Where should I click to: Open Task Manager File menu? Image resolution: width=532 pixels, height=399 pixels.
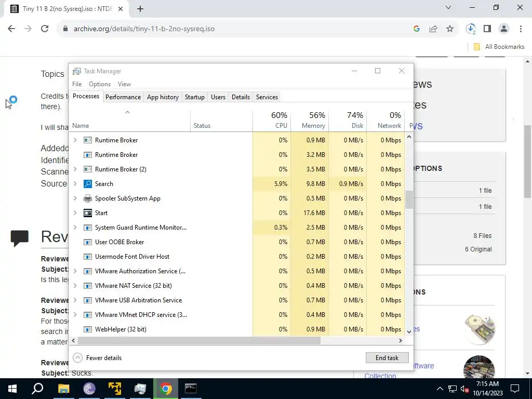pyautogui.click(x=77, y=84)
